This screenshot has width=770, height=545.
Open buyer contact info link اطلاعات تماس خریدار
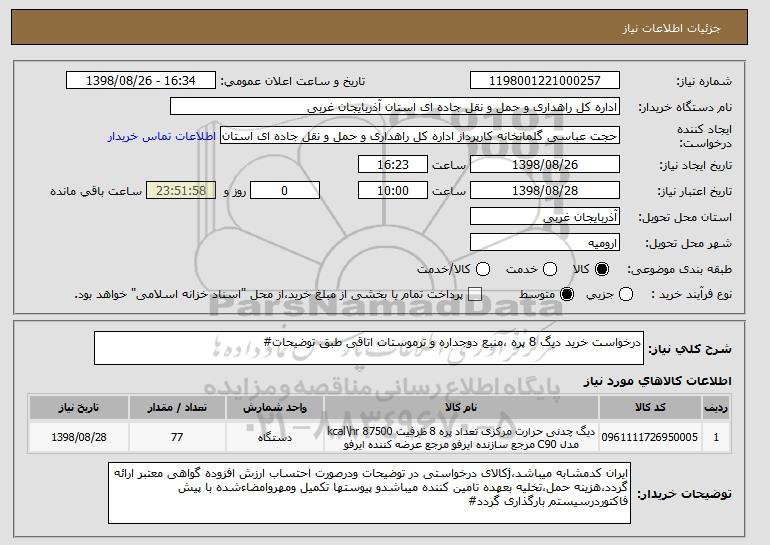coord(162,136)
